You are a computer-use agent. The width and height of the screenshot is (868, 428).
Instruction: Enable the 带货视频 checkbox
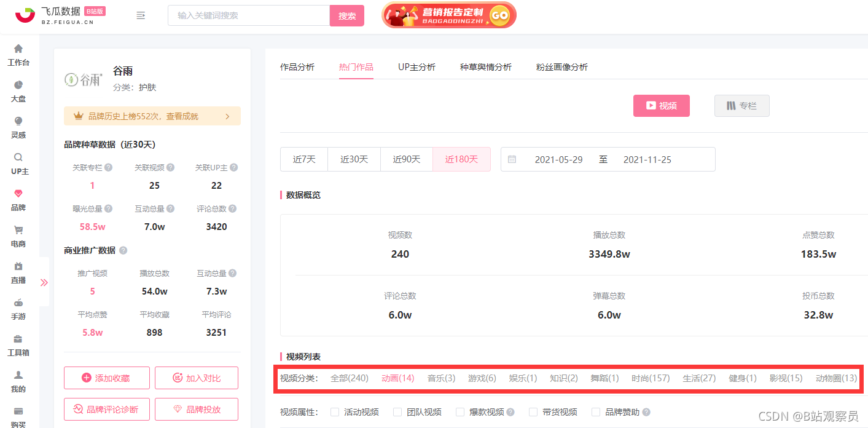coord(533,412)
